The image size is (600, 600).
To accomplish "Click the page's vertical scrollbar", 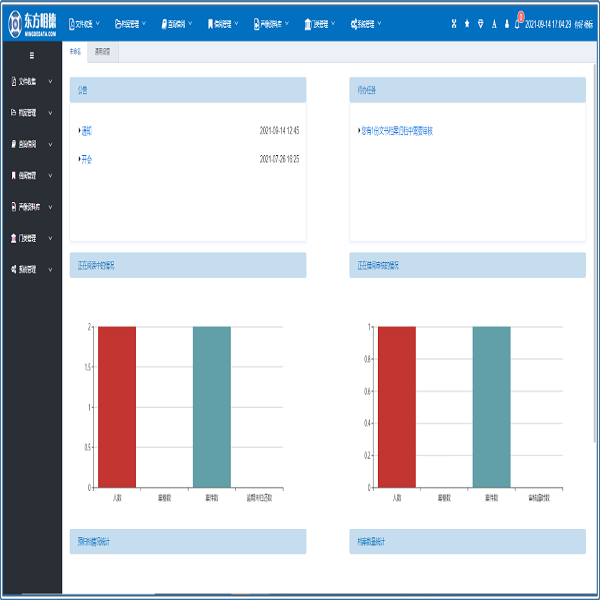I will click(596, 250).
